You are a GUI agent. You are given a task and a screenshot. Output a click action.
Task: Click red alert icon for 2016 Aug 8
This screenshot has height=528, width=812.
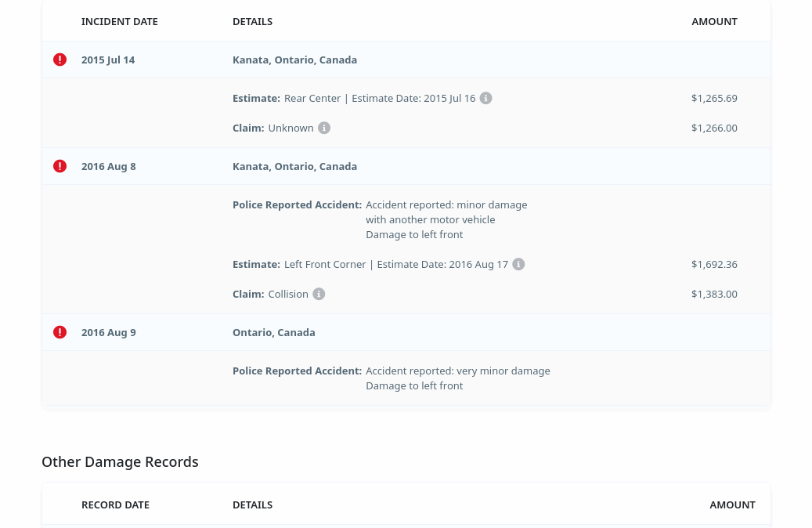60,166
